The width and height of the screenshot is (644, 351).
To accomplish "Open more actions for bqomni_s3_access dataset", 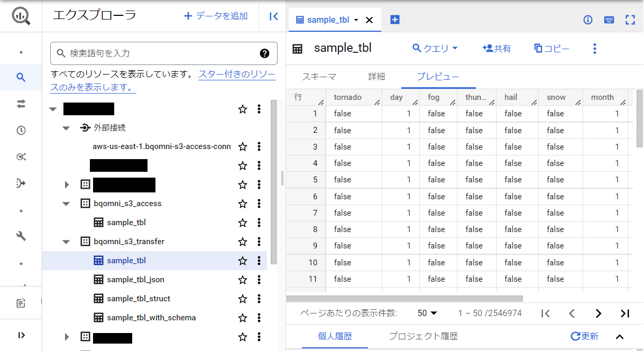I will [x=259, y=204].
